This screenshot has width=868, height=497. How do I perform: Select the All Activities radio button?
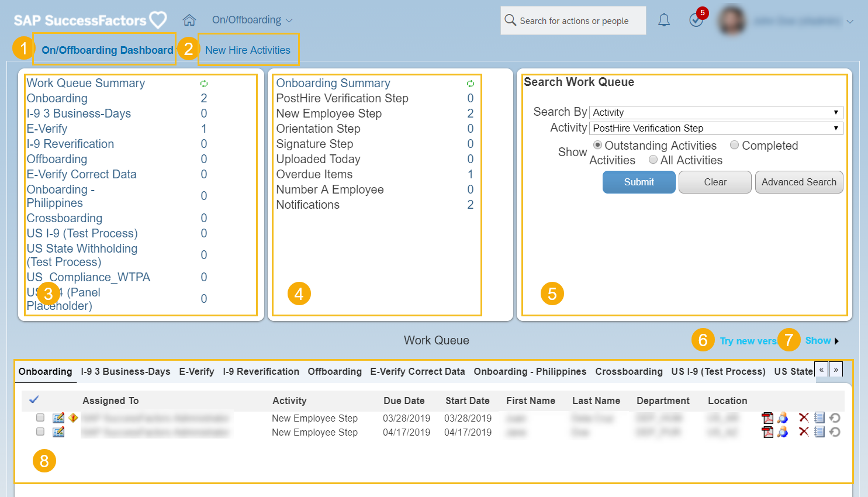653,160
